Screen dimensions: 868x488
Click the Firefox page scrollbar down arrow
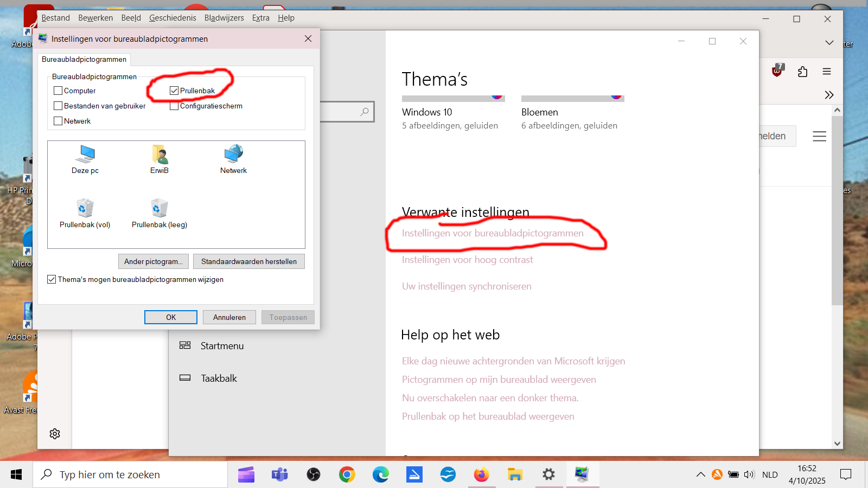[837, 444]
